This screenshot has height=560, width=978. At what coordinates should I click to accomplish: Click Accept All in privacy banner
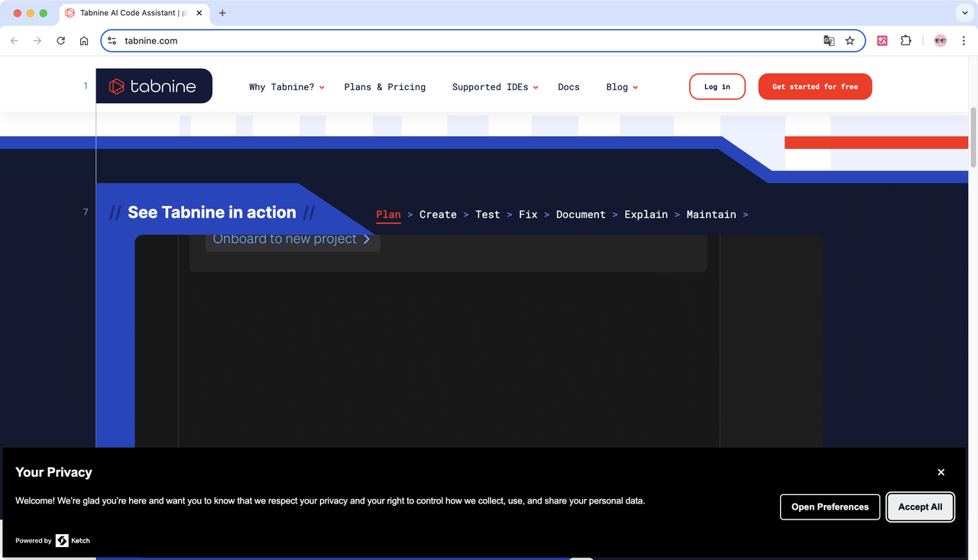point(920,507)
